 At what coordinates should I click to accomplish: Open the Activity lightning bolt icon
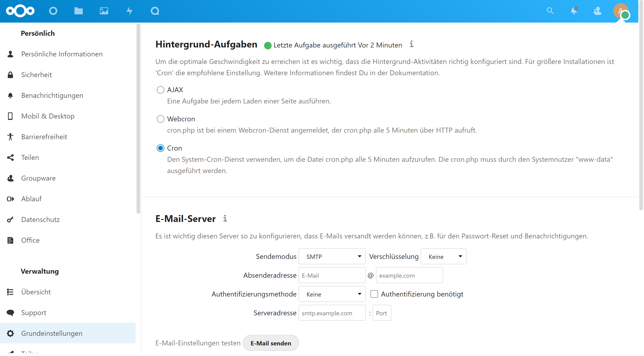tap(129, 11)
